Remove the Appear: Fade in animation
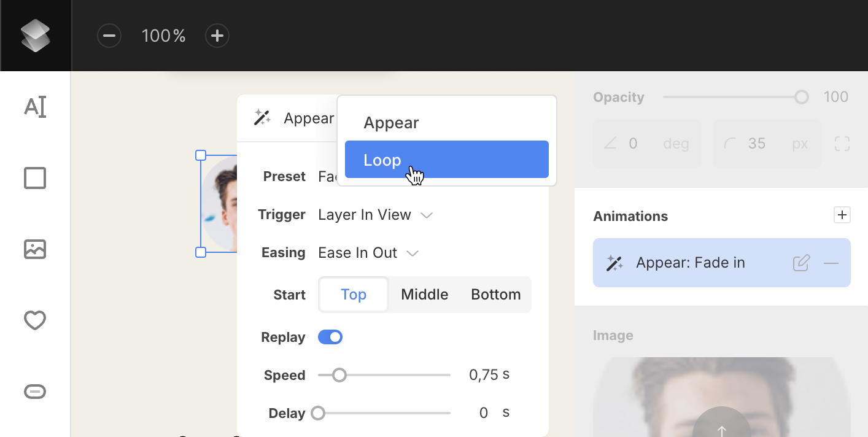This screenshot has height=437, width=868. click(831, 263)
